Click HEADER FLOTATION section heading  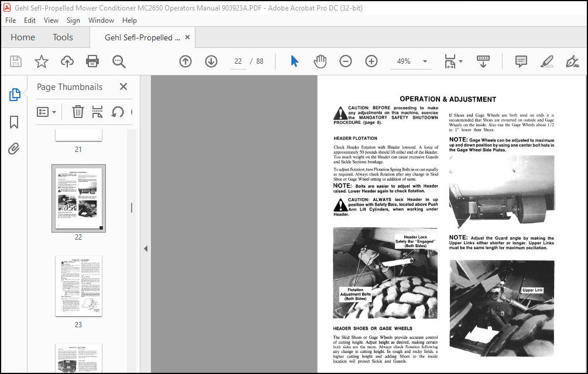[x=355, y=138]
